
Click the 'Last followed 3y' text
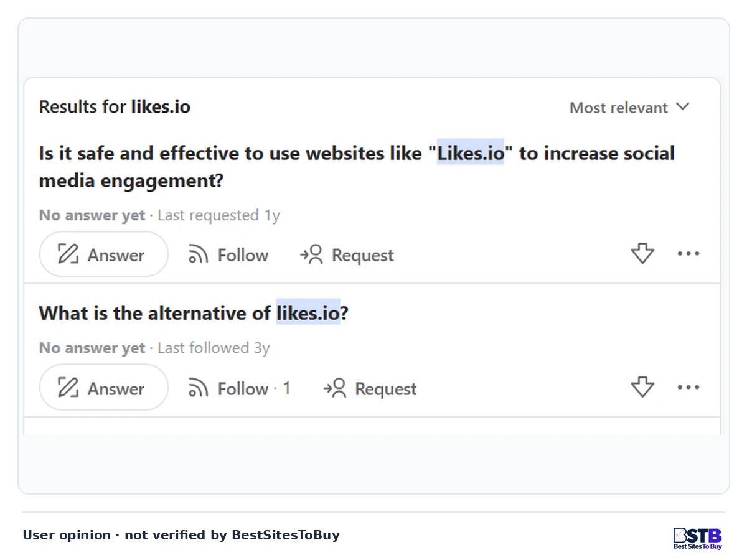pos(214,348)
